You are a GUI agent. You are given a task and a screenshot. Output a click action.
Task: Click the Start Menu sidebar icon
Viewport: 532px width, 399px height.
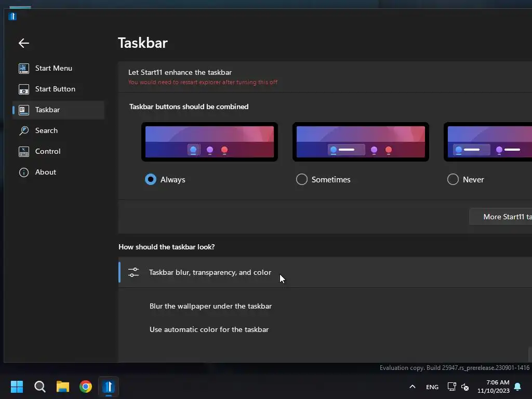pyautogui.click(x=24, y=68)
